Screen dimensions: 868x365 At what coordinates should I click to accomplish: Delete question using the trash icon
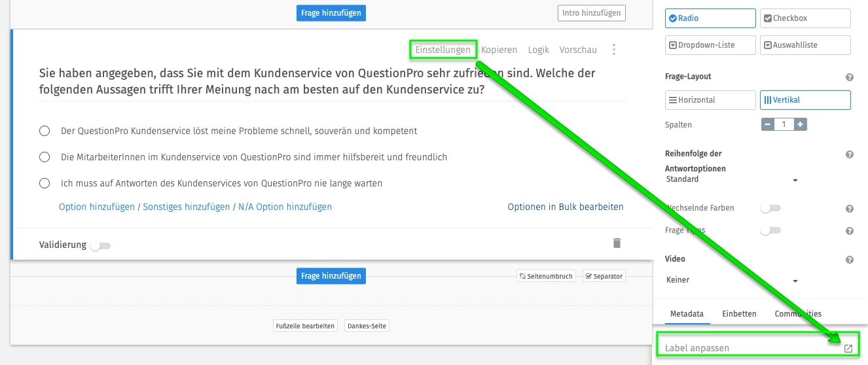(616, 243)
